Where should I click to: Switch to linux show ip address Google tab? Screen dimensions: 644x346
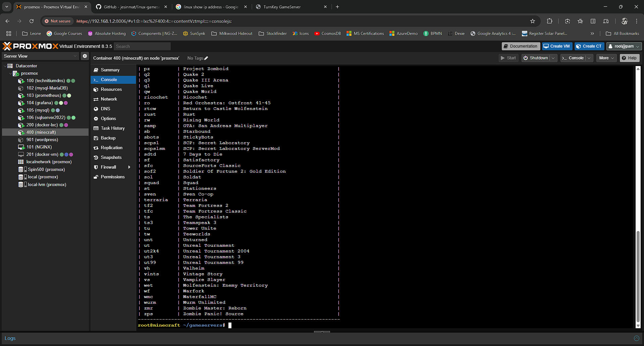point(211,7)
